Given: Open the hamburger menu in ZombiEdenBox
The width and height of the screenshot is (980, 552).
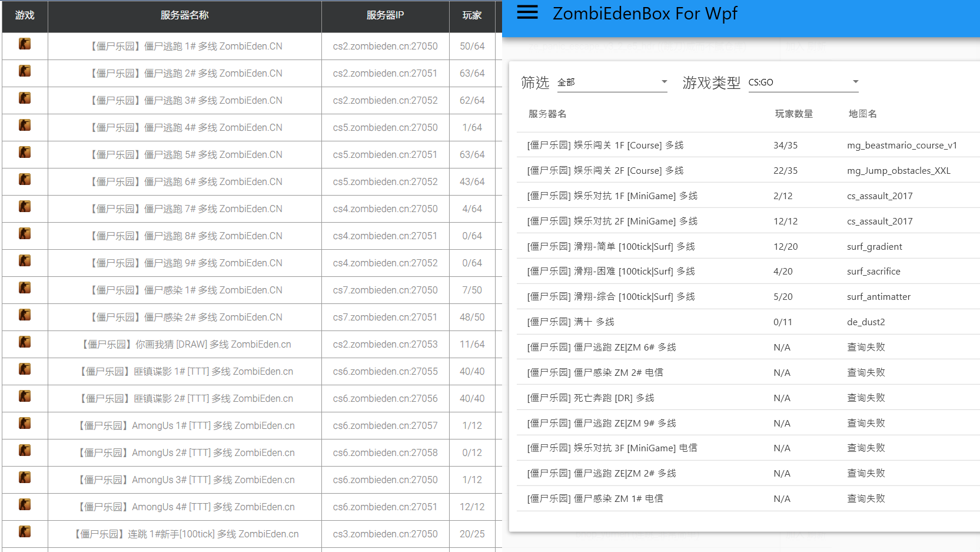Looking at the screenshot, I should (527, 12).
